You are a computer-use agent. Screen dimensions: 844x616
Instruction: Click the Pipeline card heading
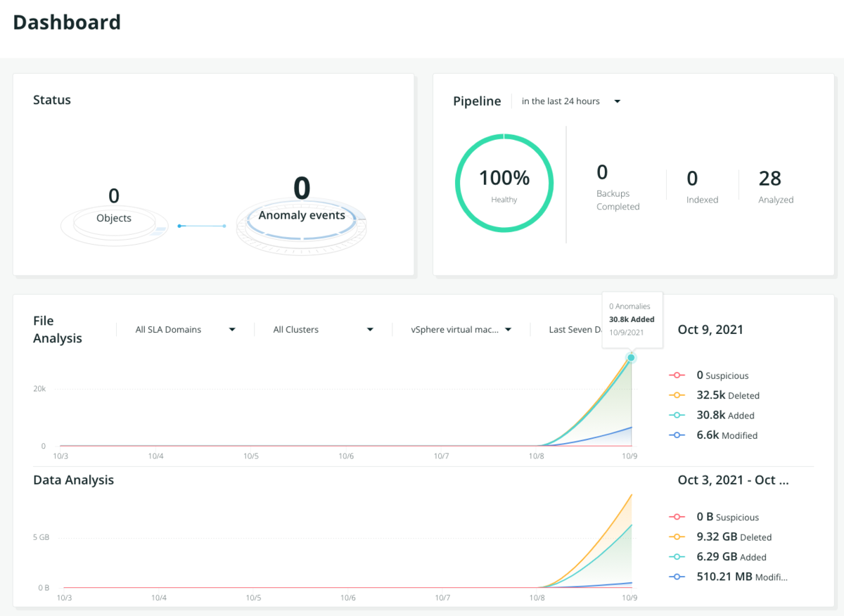point(477,101)
